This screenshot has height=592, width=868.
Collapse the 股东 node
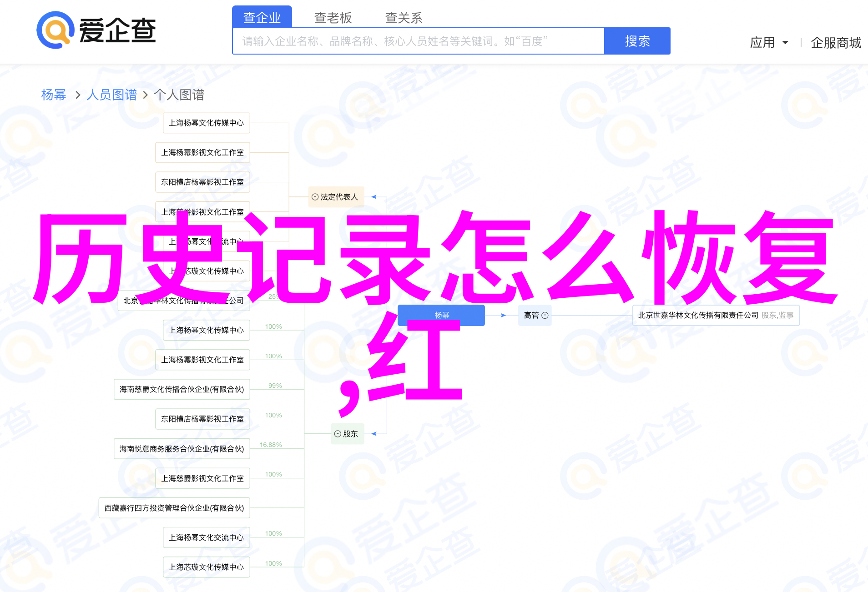(x=338, y=434)
